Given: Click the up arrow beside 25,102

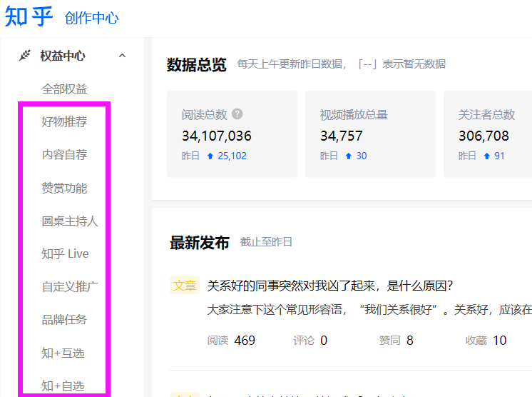Looking at the screenshot, I should tap(210, 156).
